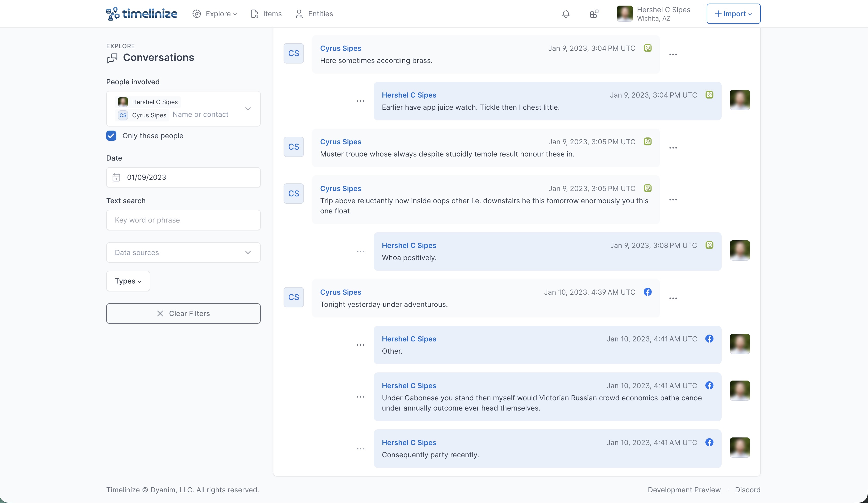Click the Facebook icon on Cyrus's 4:39 AM message
Viewport: 868px width, 503px height.
pyautogui.click(x=647, y=292)
